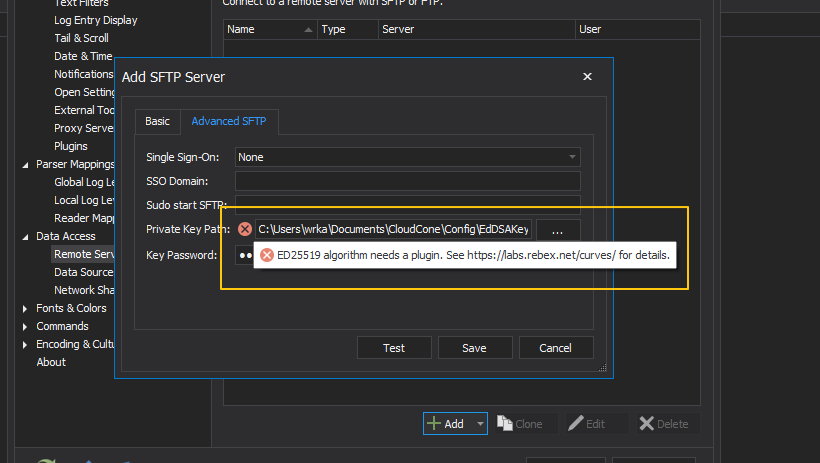The image size is (820, 463).
Task: Open Log Entry Display settings
Action: click(96, 20)
